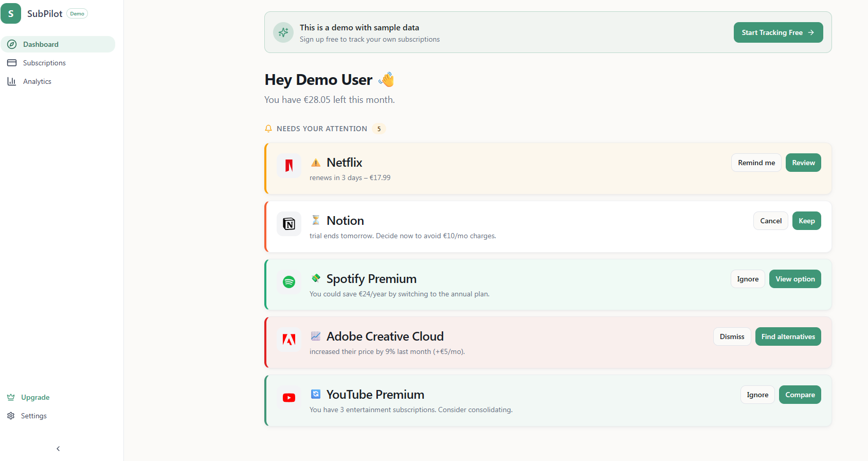868x461 pixels.
Task: Click the trend chart icon beside Adobe
Action: pos(316,336)
